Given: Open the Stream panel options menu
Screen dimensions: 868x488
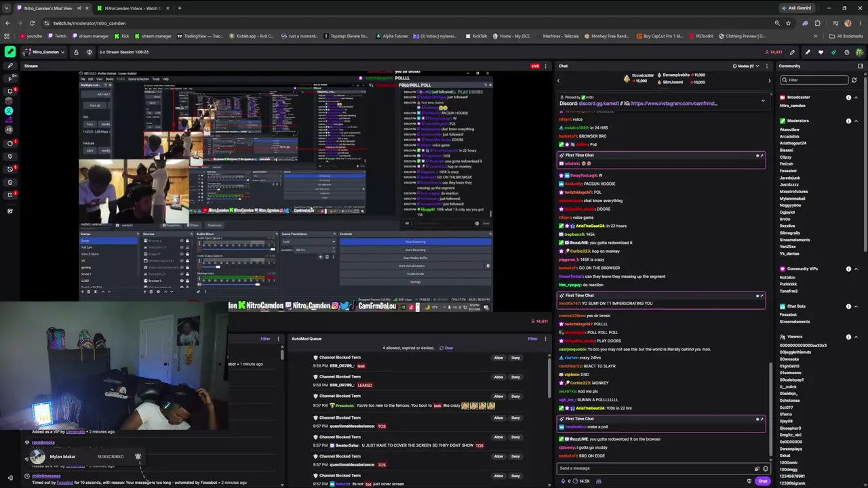Looking at the screenshot, I should [x=546, y=66].
